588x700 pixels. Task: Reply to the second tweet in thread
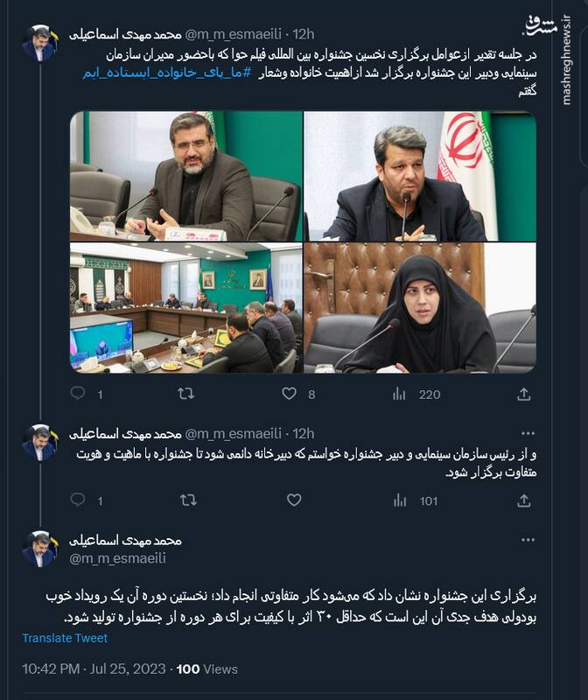(78, 500)
